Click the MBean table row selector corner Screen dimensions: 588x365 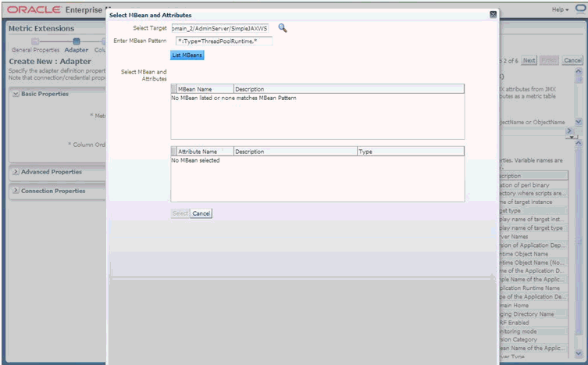[173, 89]
